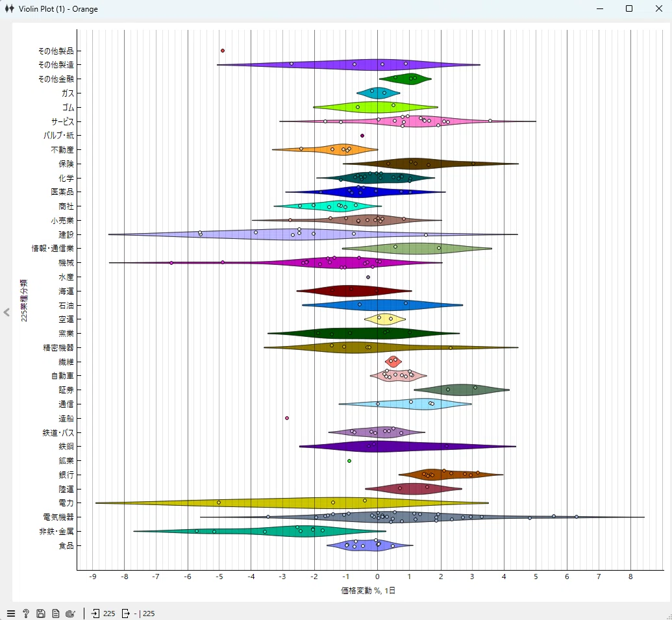Click the 保険 category label
Viewport: 672px width, 620px height.
(66, 164)
